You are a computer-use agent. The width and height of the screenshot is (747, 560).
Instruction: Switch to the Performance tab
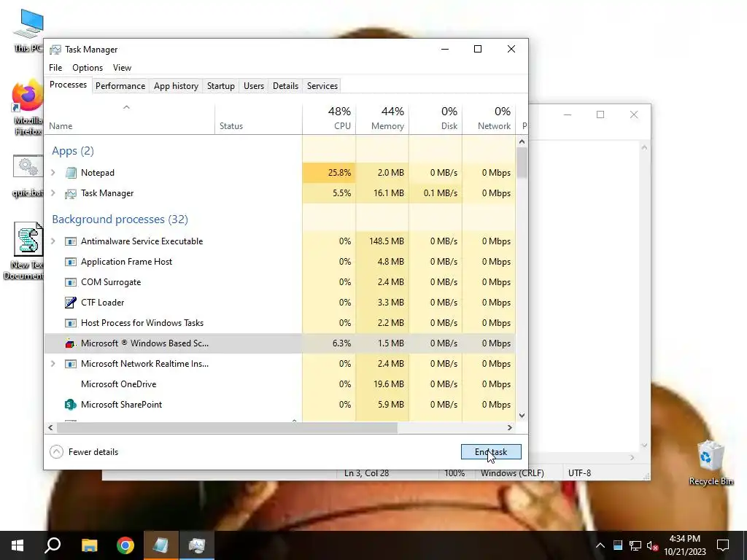tap(120, 86)
